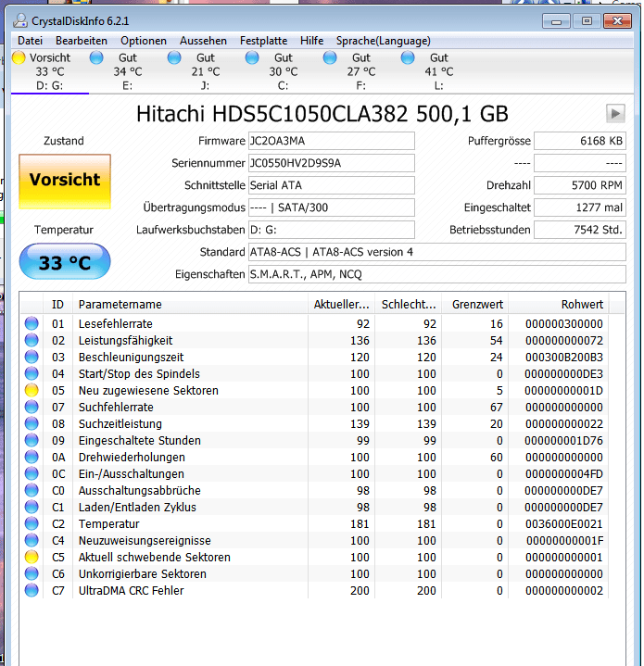This screenshot has width=644, height=666.
Task: Click the Drehzahl value 5700 RPM
Action: coord(580,185)
